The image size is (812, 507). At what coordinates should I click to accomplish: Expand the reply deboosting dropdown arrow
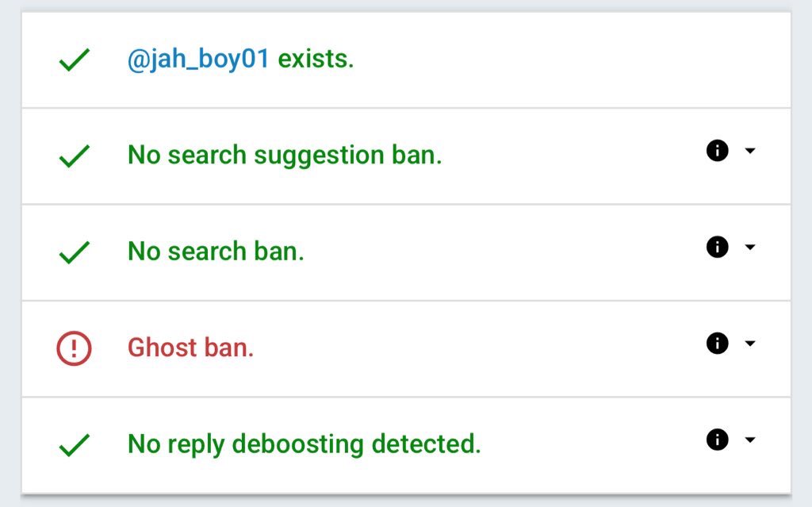tap(750, 440)
